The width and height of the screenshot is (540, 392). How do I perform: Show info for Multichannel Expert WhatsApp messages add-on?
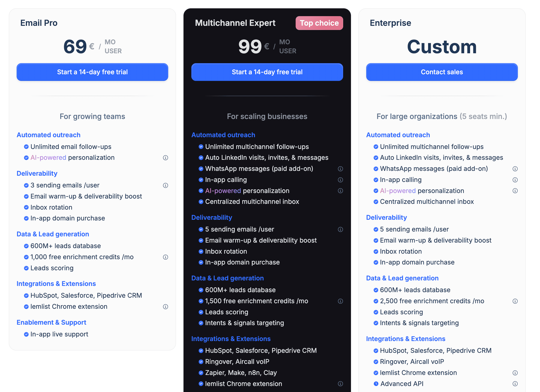[x=340, y=169]
